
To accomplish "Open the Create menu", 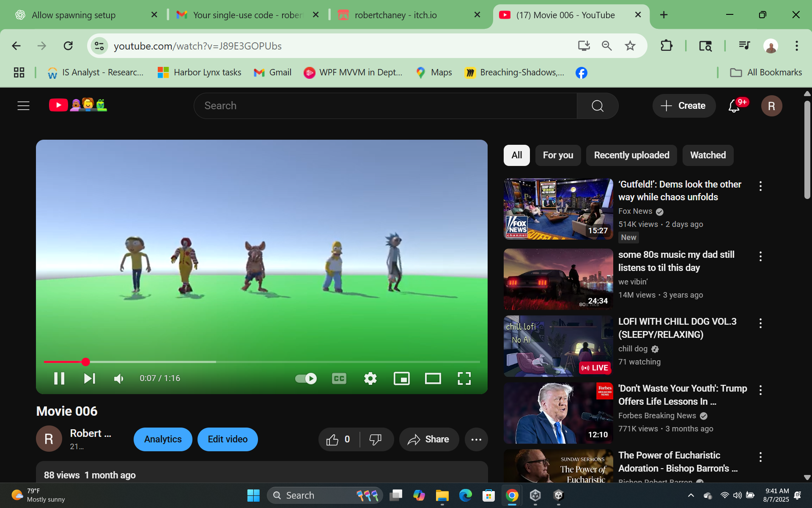I will [x=684, y=105].
